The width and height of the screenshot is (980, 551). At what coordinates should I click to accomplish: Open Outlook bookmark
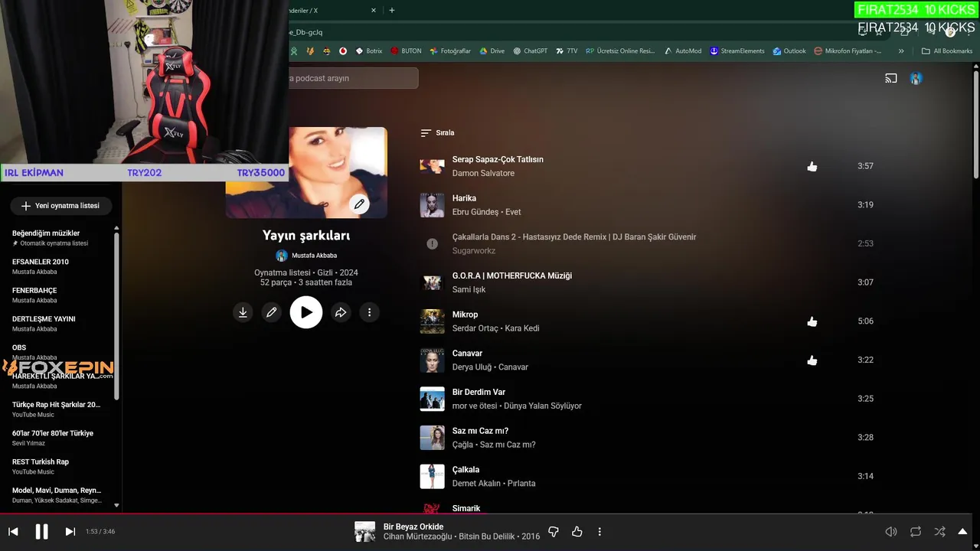(789, 51)
